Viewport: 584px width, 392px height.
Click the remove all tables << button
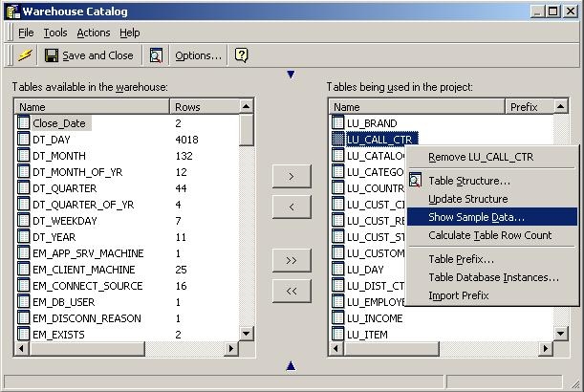[292, 291]
